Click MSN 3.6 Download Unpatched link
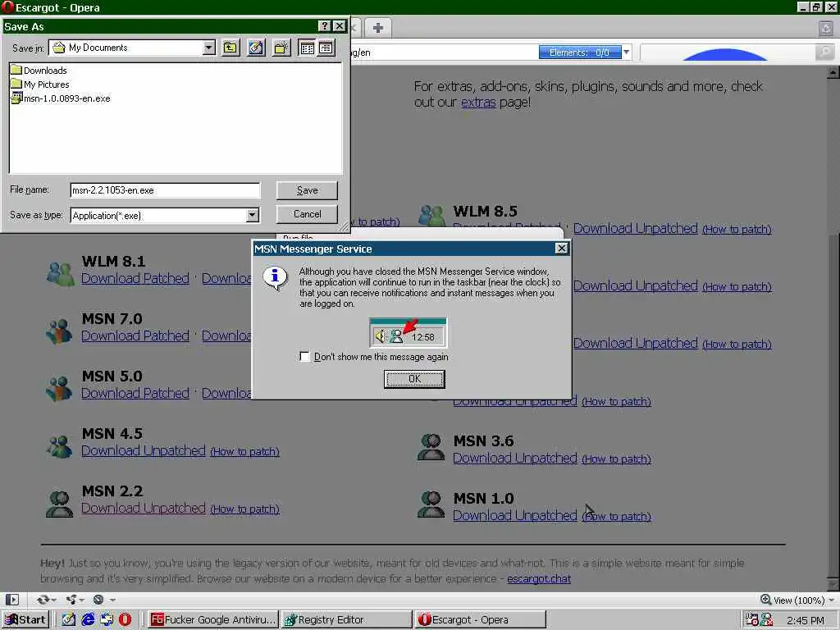The height and width of the screenshot is (630, 840). coord(515,458)
